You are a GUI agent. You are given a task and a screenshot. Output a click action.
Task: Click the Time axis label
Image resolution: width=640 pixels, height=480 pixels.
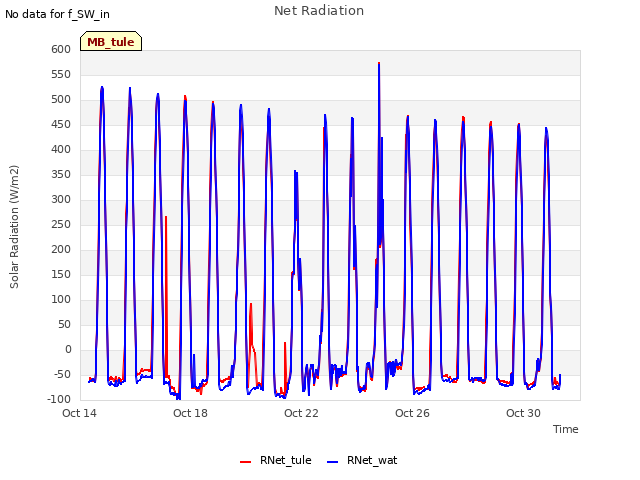click(566, 429)
